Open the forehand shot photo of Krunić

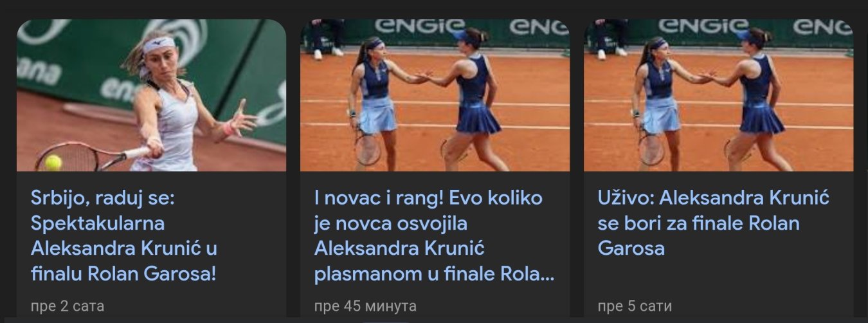[151, 95]
